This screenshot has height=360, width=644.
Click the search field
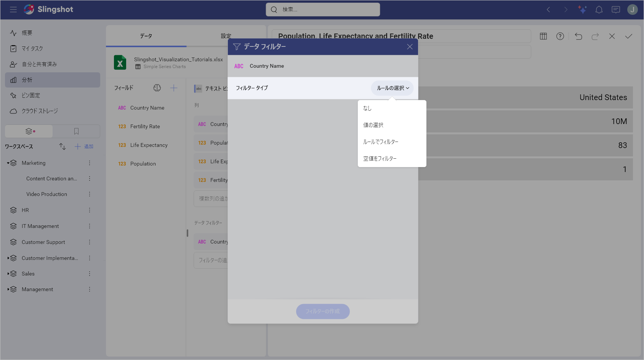click(323, 10)
